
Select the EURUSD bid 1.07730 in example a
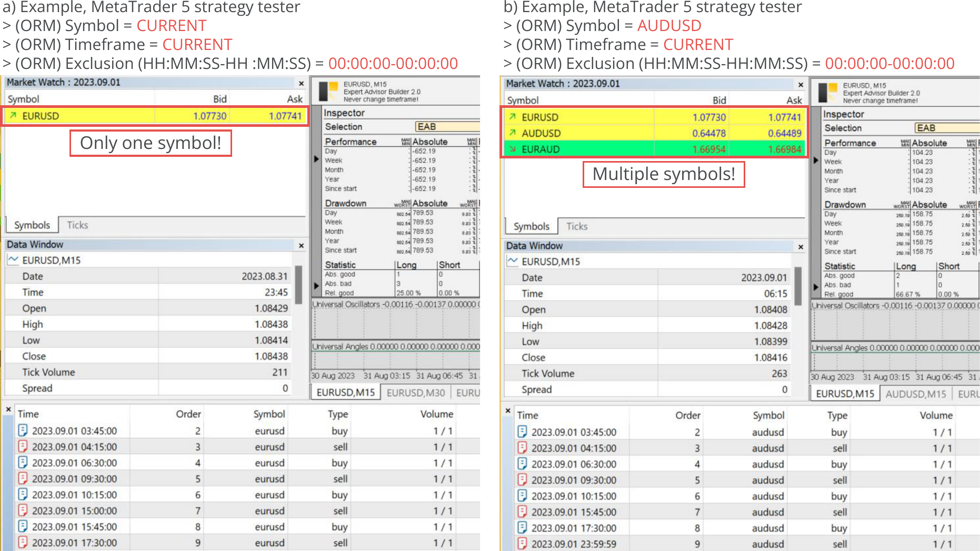[209, 116]
